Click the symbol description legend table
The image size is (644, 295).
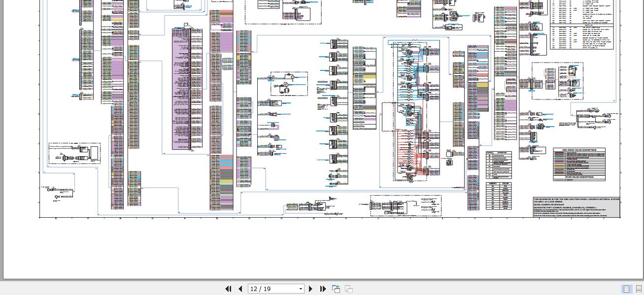pos(499,165)
